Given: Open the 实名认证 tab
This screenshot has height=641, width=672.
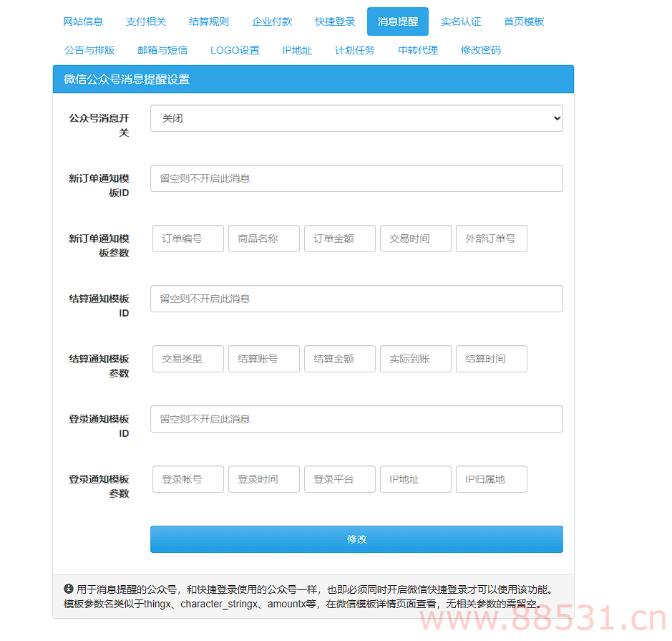Looking at the screenshot, I should (461, 21).
